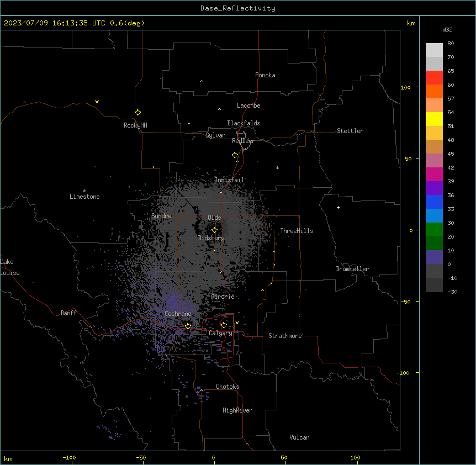Screen dimensions: 476x465
Task: Click the -50 km mark on right axis
Action: [x=405, y=302]
